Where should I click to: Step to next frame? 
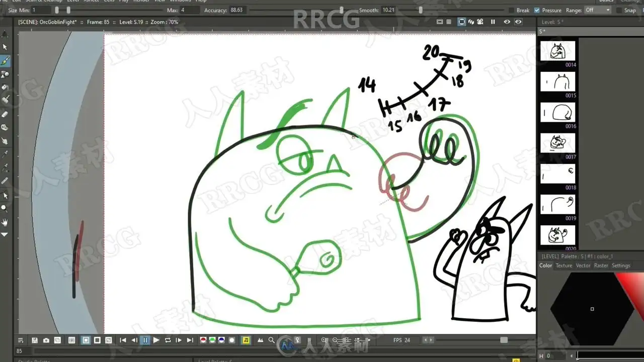pyautogui.click(x=179, y=340)
